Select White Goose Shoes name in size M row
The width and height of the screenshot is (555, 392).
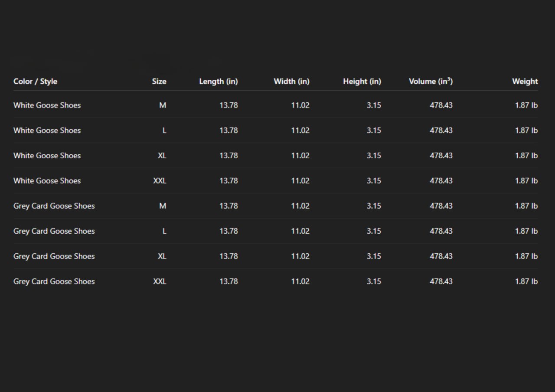(47, 105)
